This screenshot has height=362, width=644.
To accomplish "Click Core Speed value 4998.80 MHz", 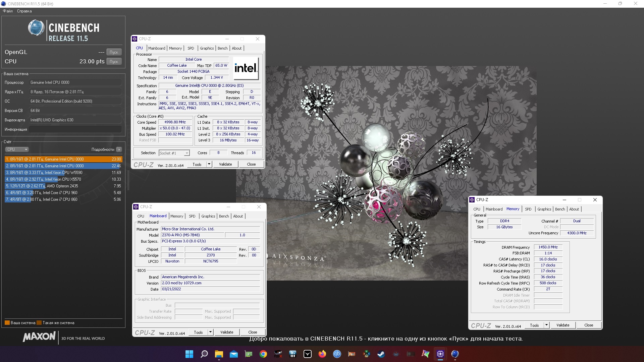I will [x=175, y=122].
